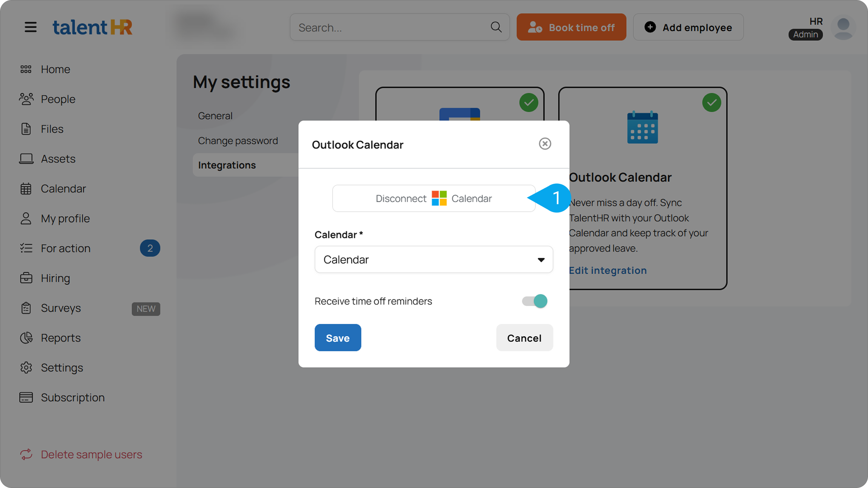Click Disconnect Calendar button
Viewport: 868px width, 488px height.
point(434,198)
